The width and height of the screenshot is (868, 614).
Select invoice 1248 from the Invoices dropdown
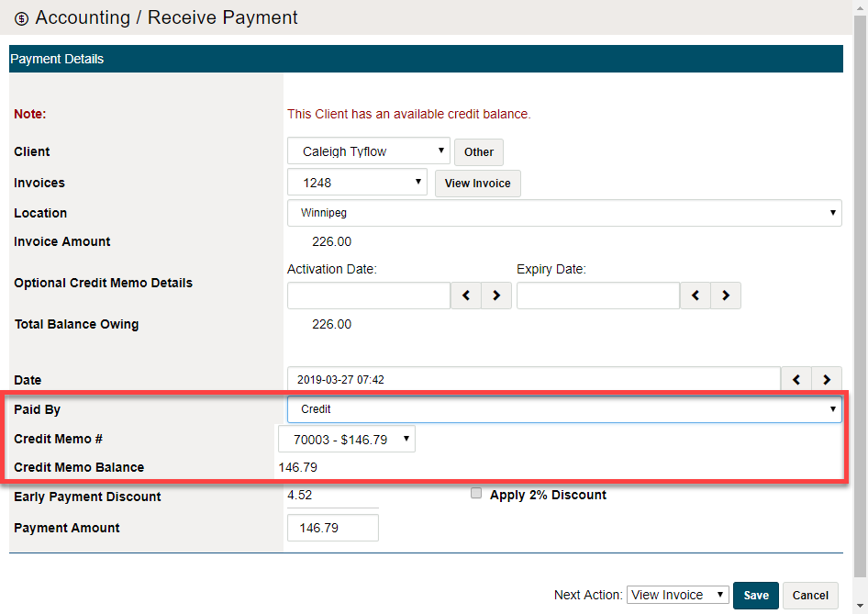click(357, 182)
